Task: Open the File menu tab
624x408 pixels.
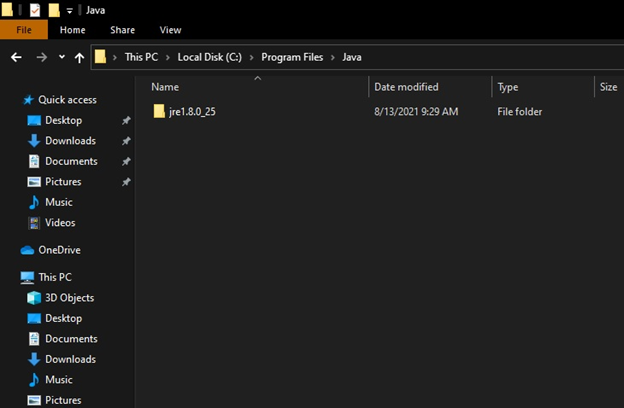Action: pos(24,30)
